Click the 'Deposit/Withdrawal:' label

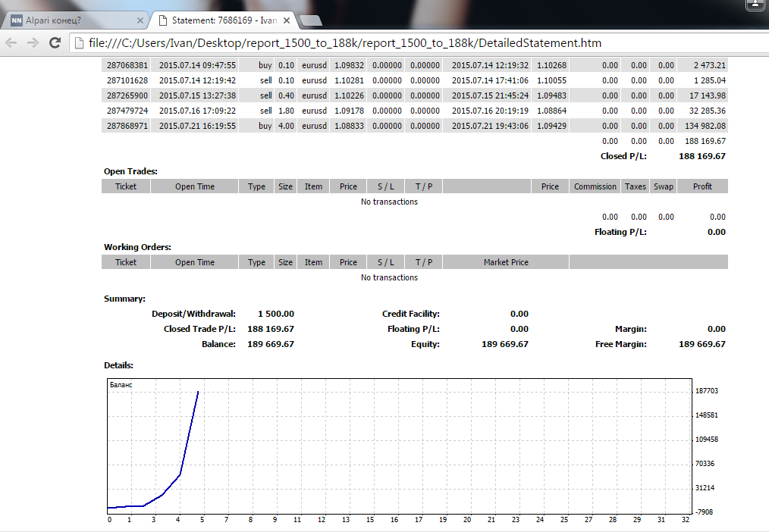[193, 314]
